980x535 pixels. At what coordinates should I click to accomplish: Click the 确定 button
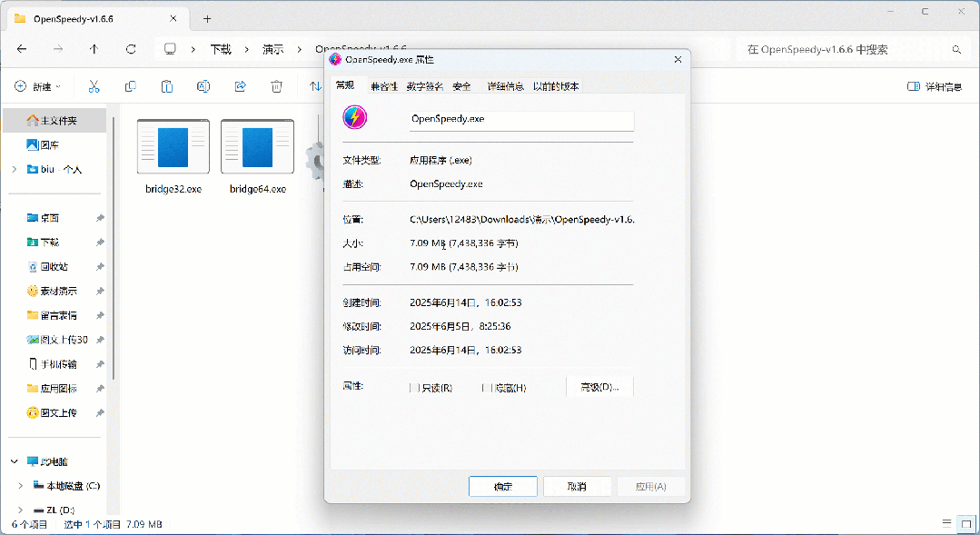502,487
